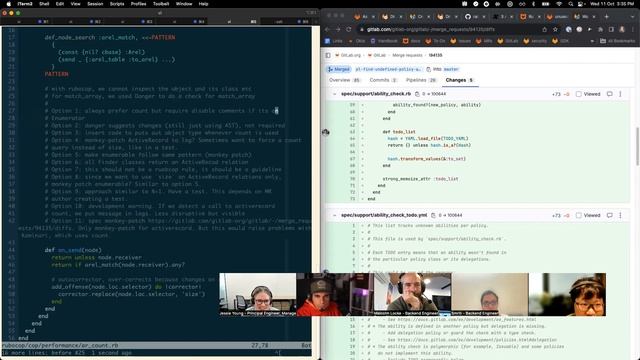Open the Chrome three-dot menu
Screen dimensions: 640x360
(632, 29)
